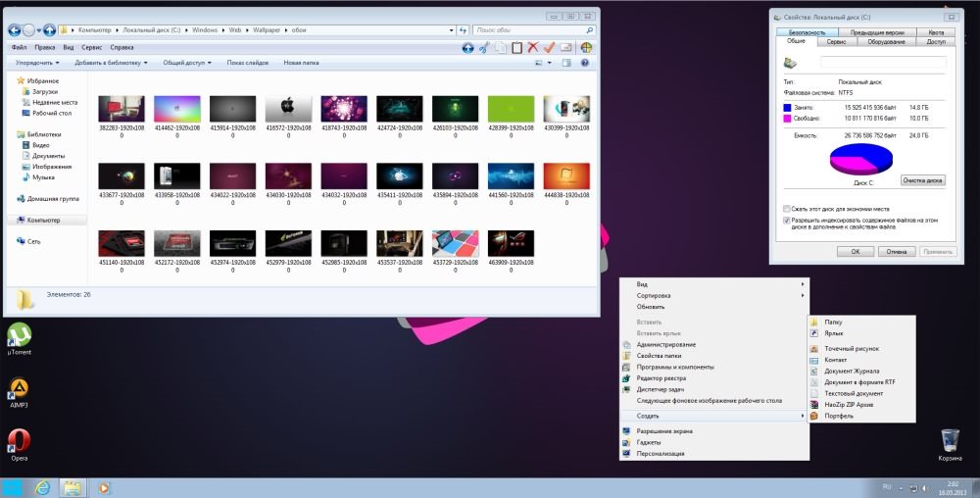Screen dimensions: 980x498
Task: Click the Internet Explorer taskbar icon
Action: coord(42,487)
